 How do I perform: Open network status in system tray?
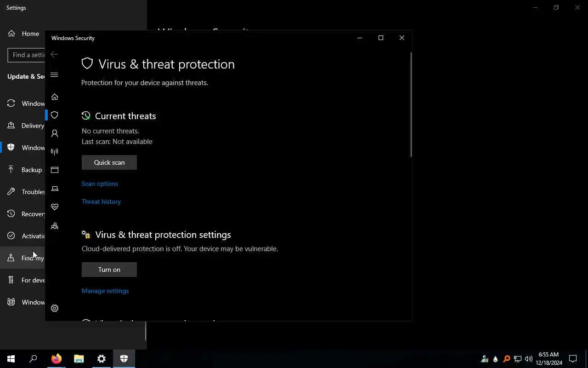[518, 359]
